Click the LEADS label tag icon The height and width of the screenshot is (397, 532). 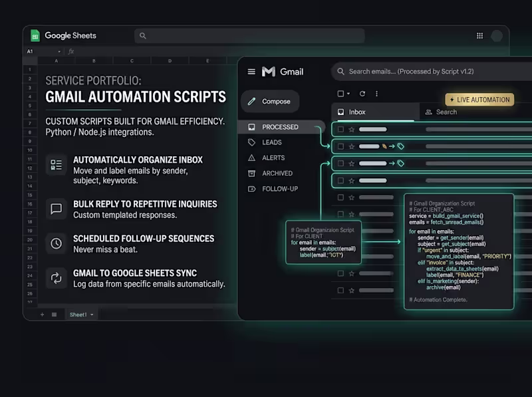click(x=251, y=142)
